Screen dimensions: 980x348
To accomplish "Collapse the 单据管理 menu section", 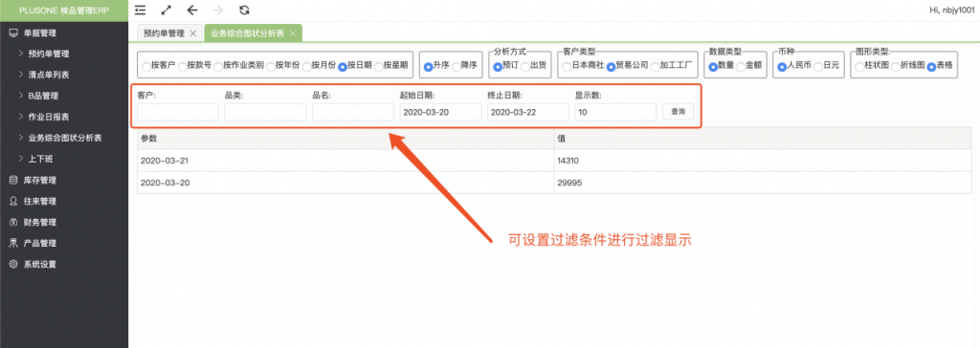I will click(40, 33).
